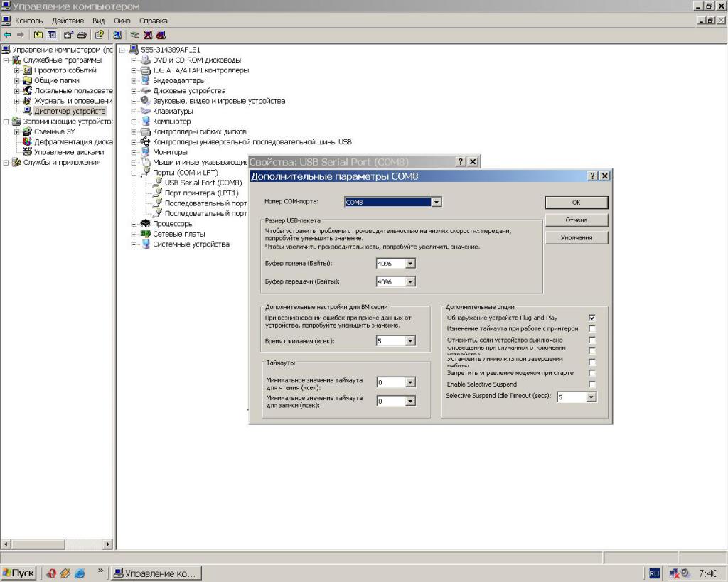Click the print toolbar icon
728x582 pixels.
[x=82, y=34]
